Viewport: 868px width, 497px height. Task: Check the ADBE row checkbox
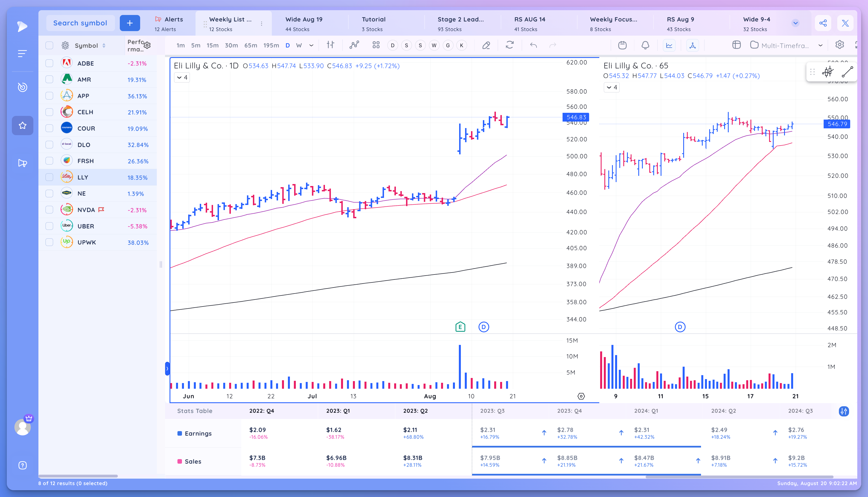(49, 63)
